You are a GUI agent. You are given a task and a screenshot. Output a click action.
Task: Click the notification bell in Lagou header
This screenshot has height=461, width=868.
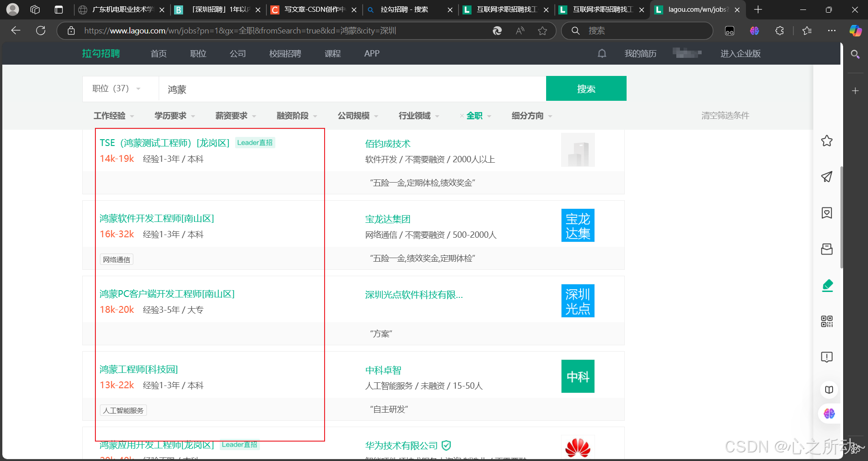point(602,54)
